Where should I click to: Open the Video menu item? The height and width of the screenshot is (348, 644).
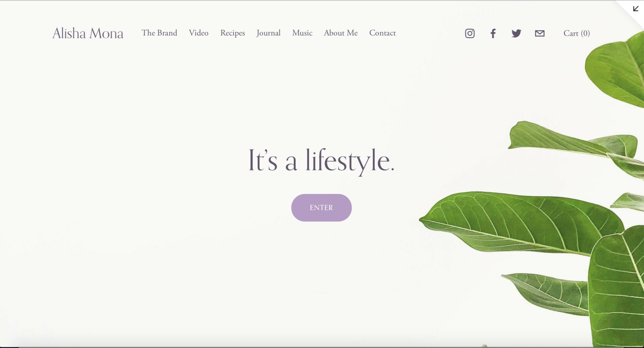tap(199, 33)
